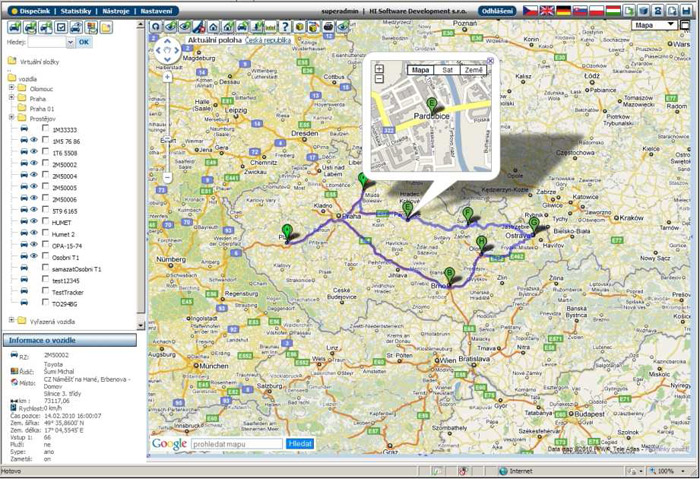This screenshot has height=479, width=700.
Task: Click the green route marker near Brno
Action: pyautogui.click(x=449, y=274)
